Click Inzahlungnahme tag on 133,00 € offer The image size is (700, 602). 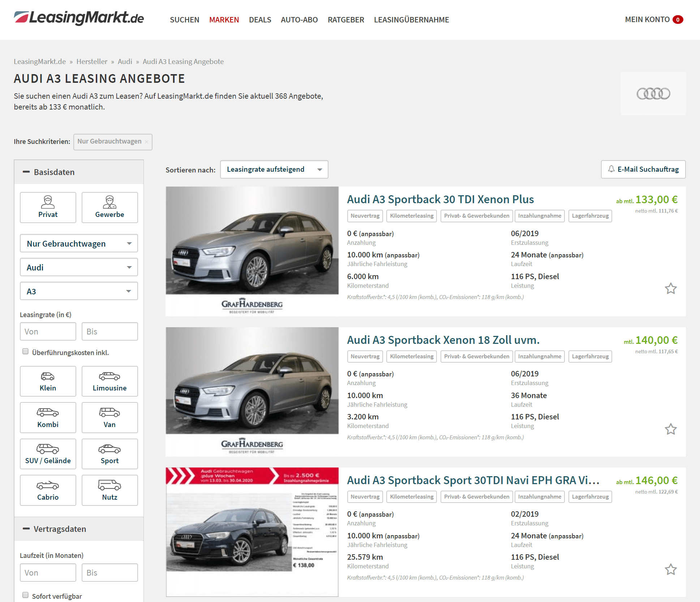(540, 216)
